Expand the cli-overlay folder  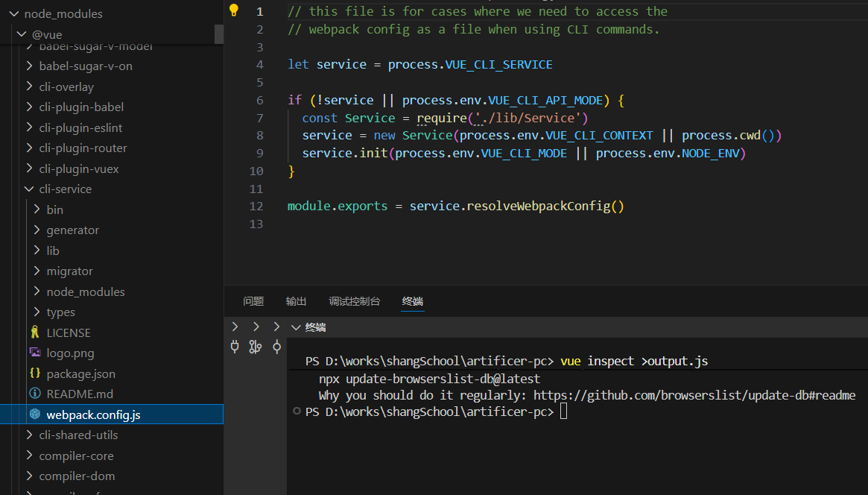[29, 86]
